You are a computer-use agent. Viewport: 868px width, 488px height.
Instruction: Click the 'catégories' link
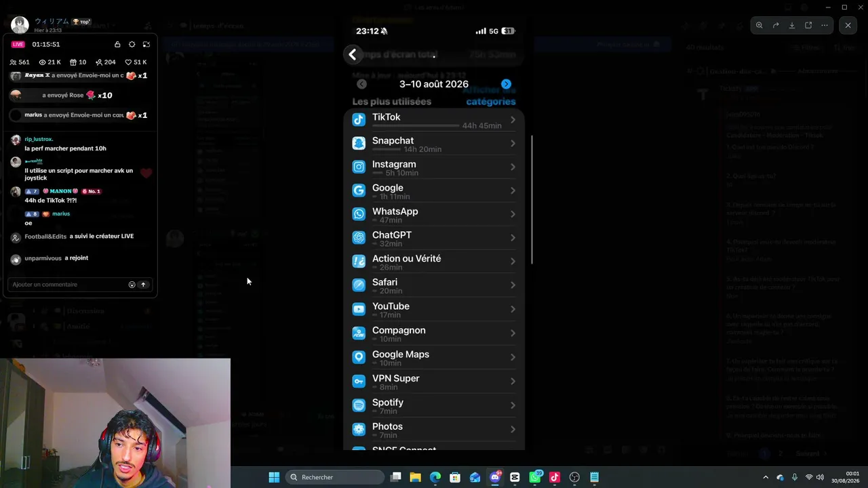coord(491,102)
